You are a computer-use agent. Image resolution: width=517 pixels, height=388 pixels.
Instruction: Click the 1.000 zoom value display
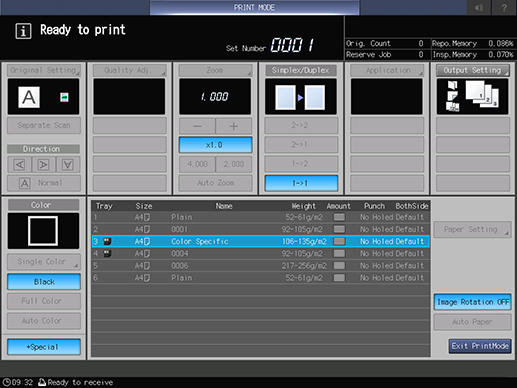[x=215, y=97]
